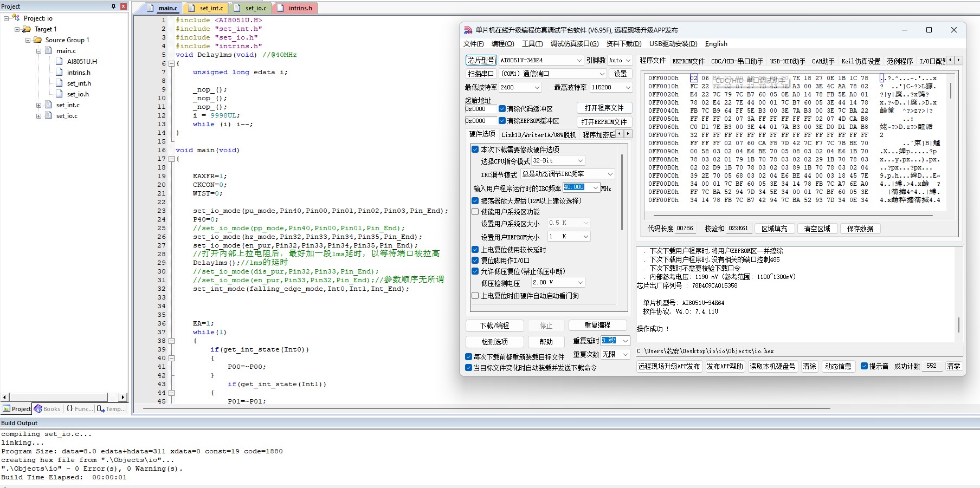Image resolution: width=980 pixels, height=488 pixels.
Task: Open the Functions tab braces icon
Action: [70, 408]
